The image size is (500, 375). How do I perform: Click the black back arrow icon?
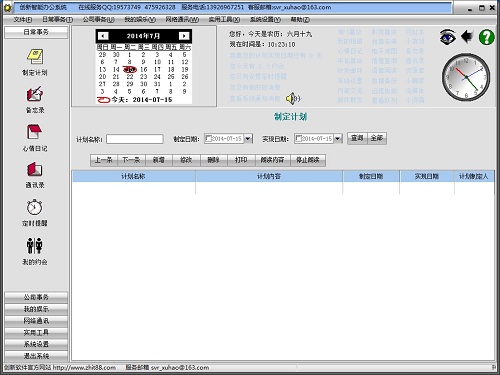pos(467,37)
